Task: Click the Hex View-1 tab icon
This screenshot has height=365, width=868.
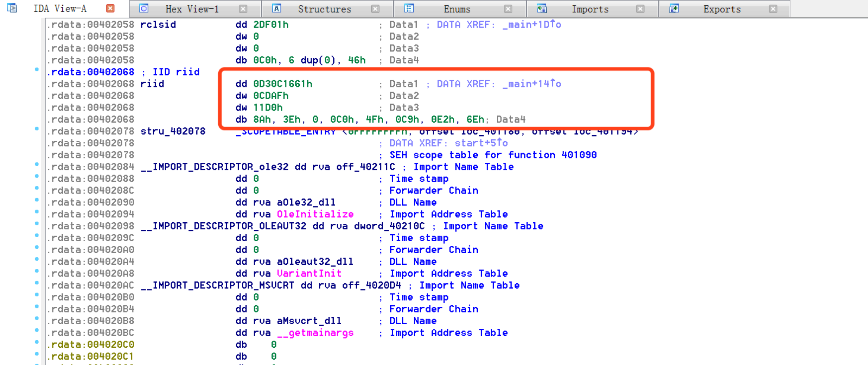Action: [x=144, y=8]
